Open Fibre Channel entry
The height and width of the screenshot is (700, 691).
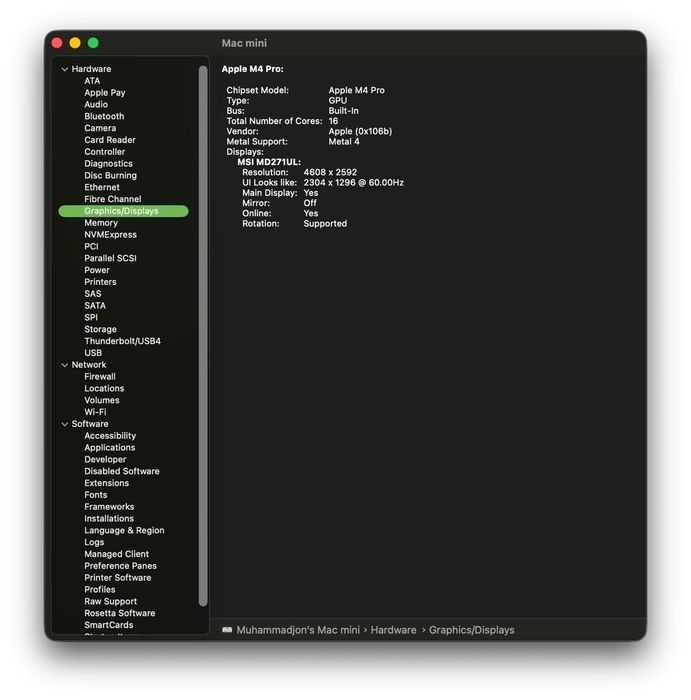(x=112, y=199)
